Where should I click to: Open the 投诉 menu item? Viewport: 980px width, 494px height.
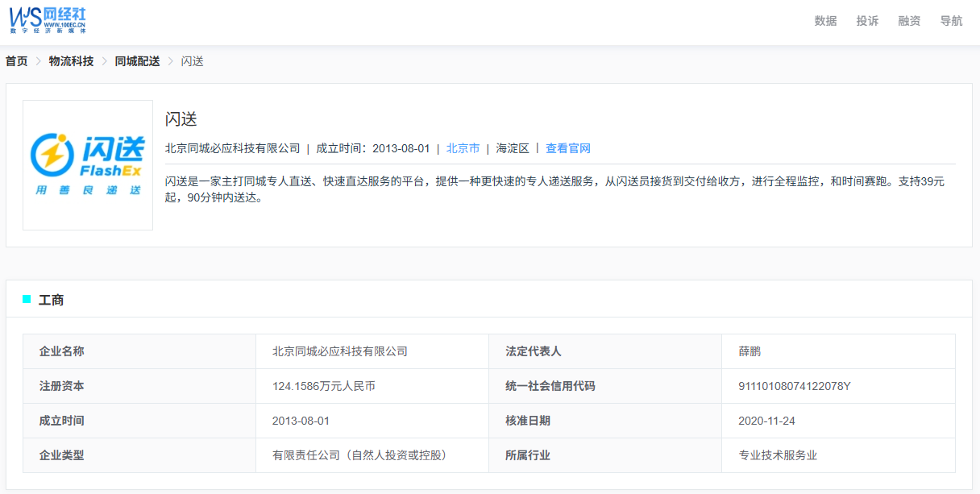tap(867, 21)
